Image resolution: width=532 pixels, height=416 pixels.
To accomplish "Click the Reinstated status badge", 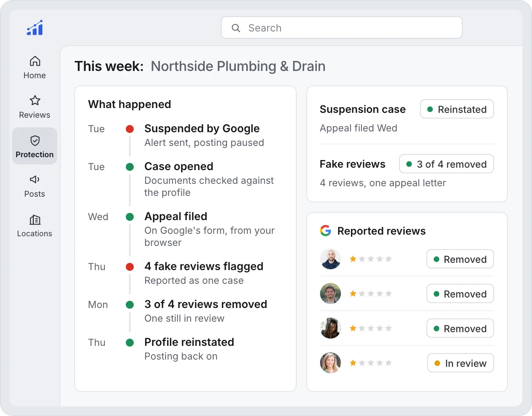I will coord(457,109).
